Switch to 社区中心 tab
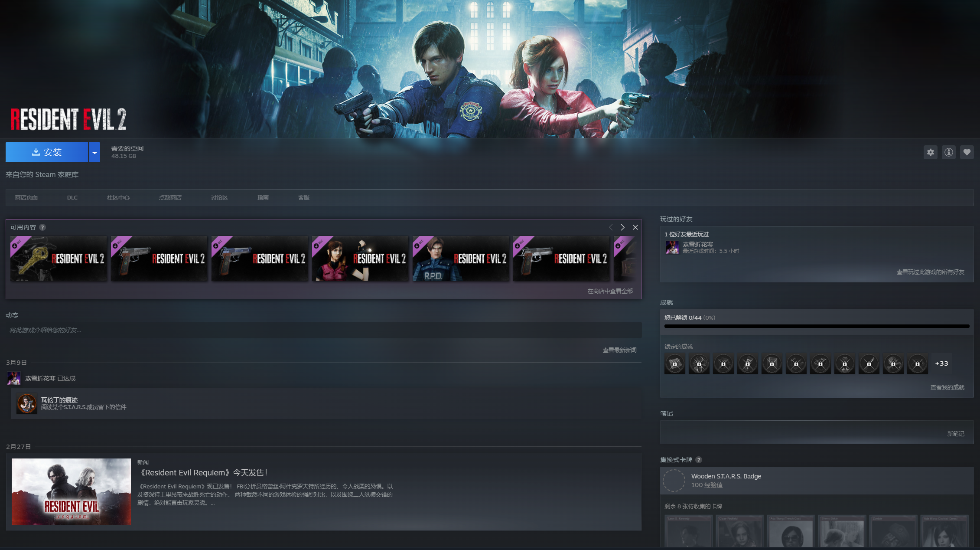Image resolution: width=980 pixels, height=550 pixels. [118, 197]
